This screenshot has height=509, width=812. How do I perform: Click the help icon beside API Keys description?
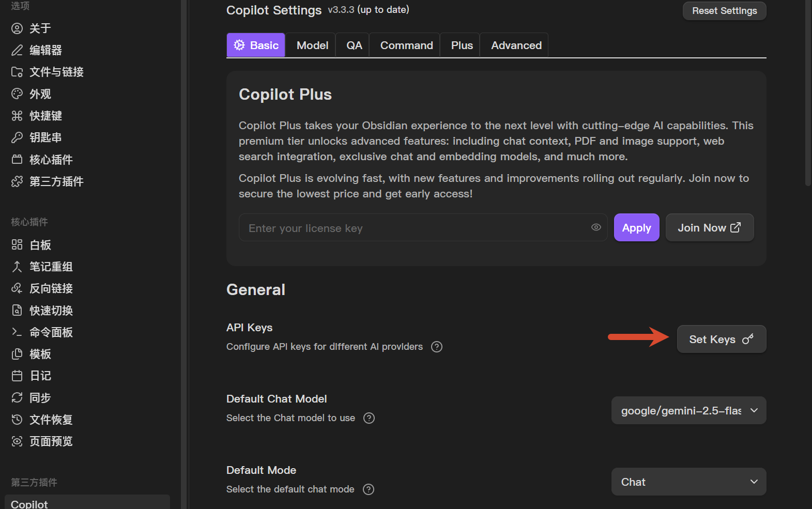point(437,347)
